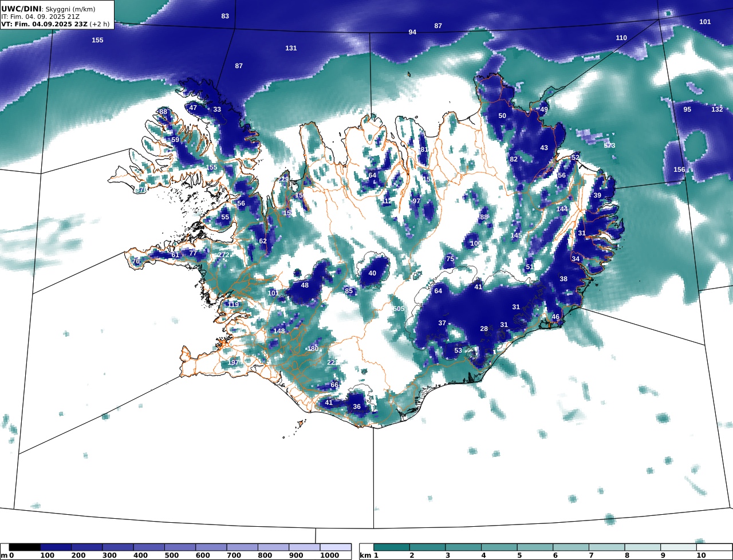
Task: Click visibility value 573 offshore northeast
Action: (x=609, y=145)
